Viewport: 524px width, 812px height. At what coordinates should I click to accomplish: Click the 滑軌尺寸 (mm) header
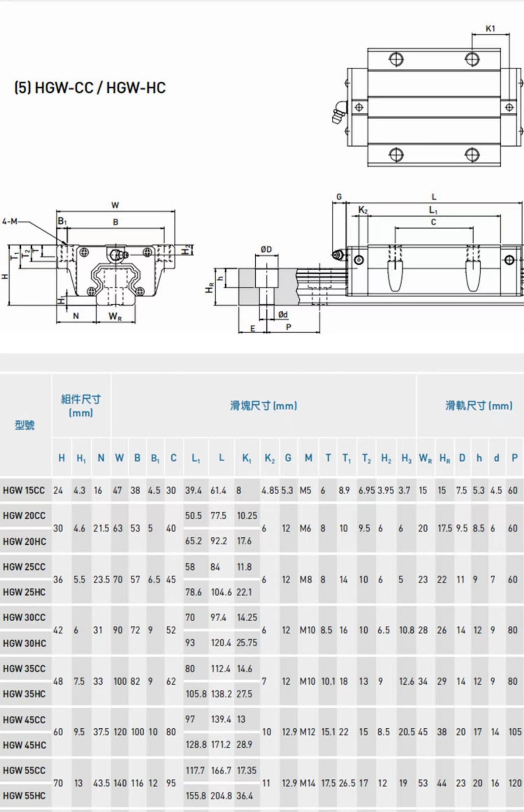click(x=478, y=406)
